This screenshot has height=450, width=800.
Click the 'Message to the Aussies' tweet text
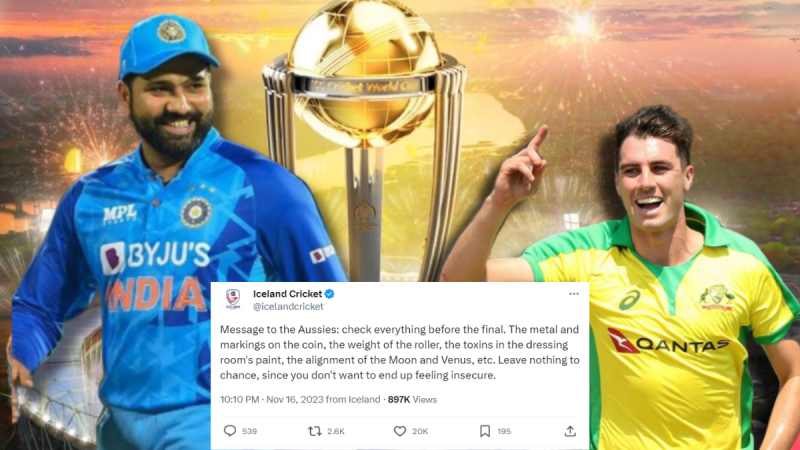click(x=399, y=352)
